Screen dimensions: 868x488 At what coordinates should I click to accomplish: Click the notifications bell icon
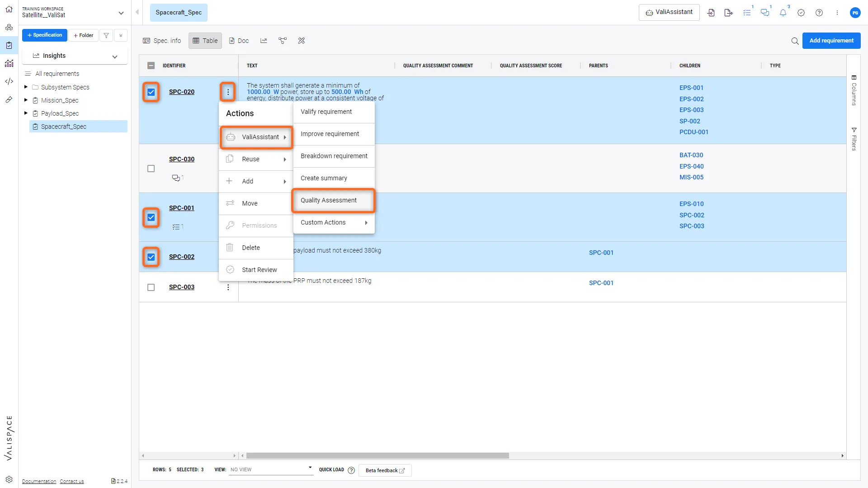[x=783, y=13]
